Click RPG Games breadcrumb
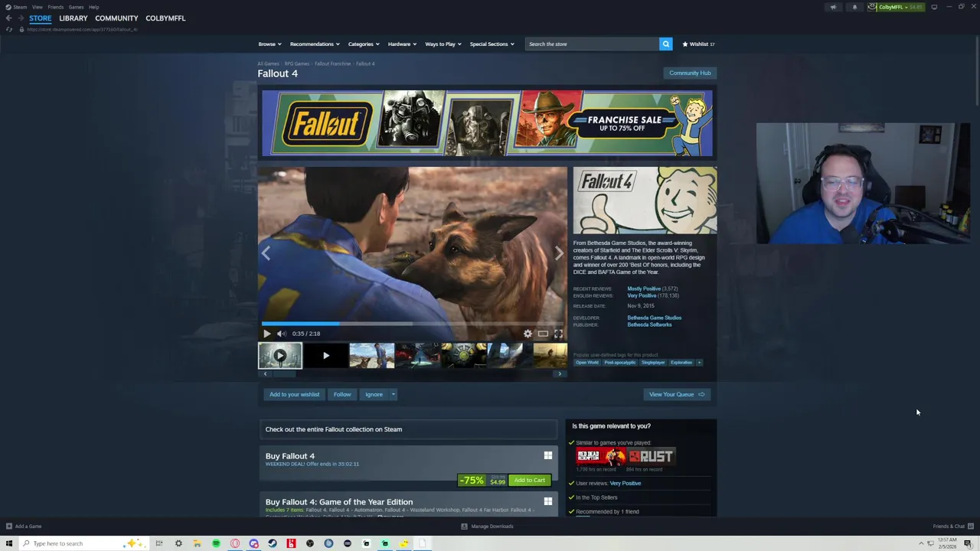This screenshot has width=980, height=551. [x=296, y=64]
